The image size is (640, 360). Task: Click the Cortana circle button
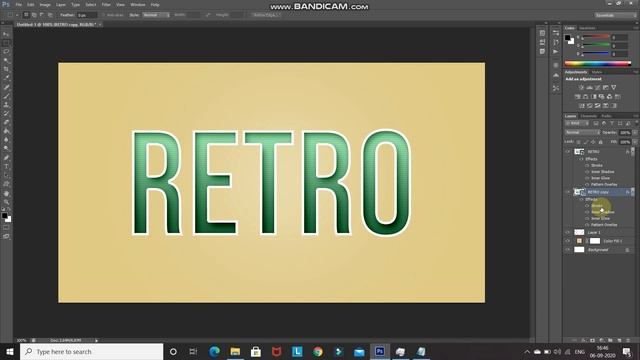(x=173, y=351)
